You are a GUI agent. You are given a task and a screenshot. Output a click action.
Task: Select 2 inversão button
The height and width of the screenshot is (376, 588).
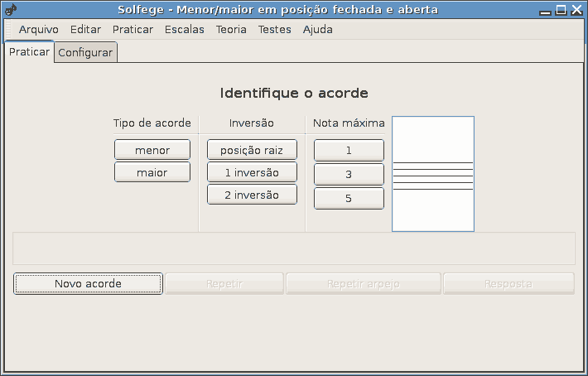[x=252, y=195]
